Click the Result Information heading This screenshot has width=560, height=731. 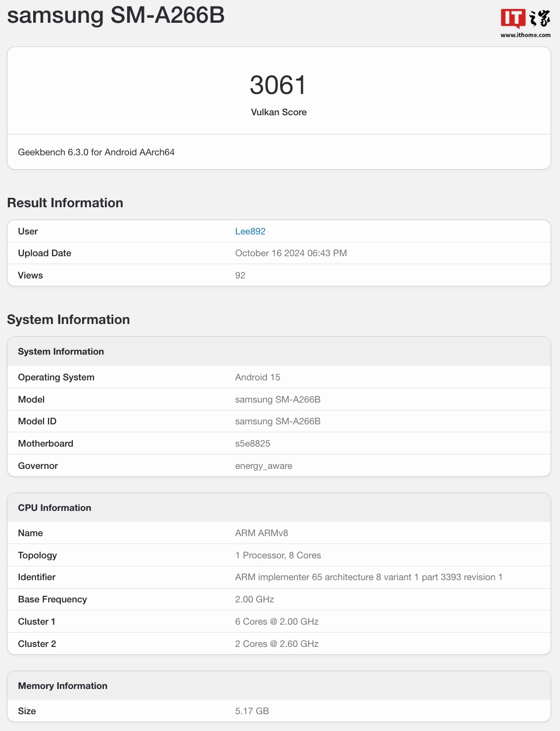[65, 203]
